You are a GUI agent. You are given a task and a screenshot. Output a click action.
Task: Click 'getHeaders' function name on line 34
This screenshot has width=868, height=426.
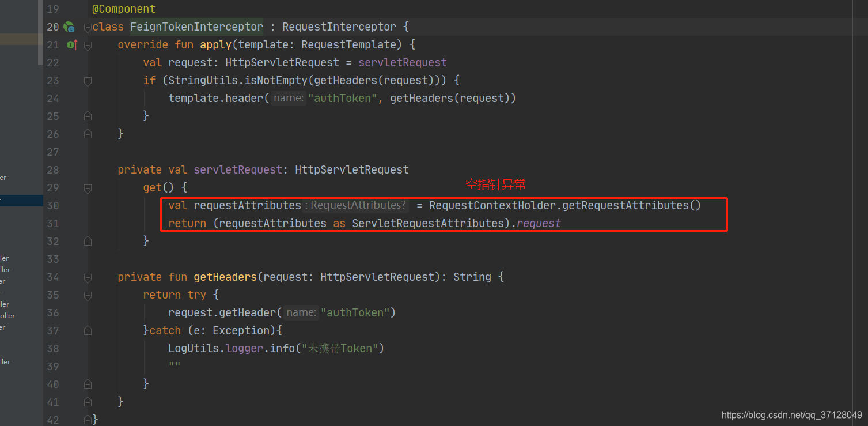pyautogui.click(x=225, y=277)
